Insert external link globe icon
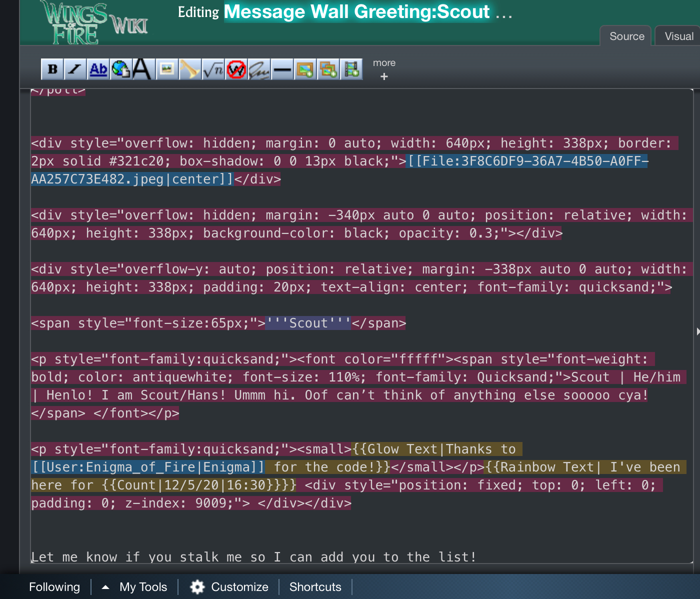Image resolution: width=700 pixels, height=599 pixels. 120,69
